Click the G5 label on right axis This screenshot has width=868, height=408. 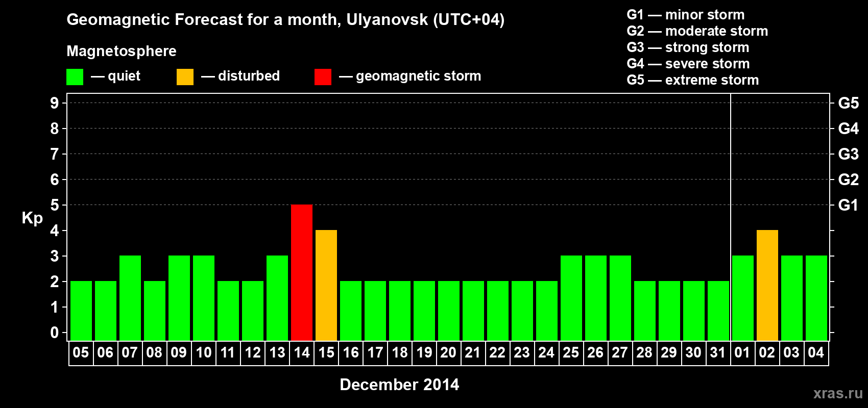click(x=848, y=103)
